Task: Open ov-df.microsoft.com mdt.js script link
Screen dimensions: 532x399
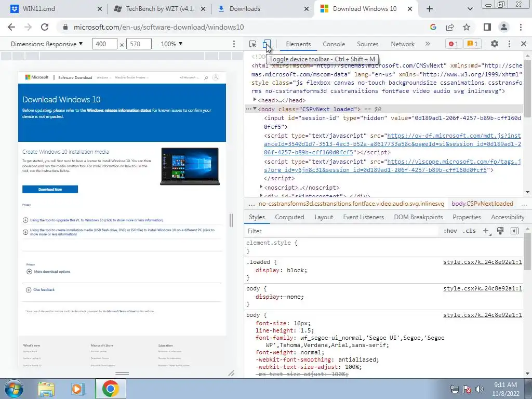Action: coord(392,144)
